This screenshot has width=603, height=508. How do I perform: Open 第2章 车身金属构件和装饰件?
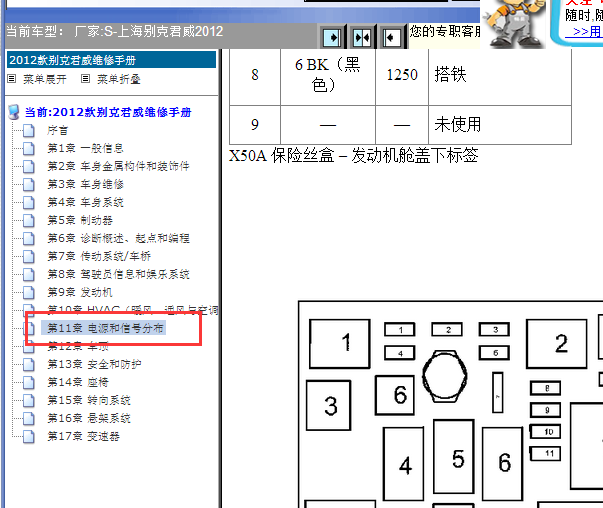[x=118, y=166]
